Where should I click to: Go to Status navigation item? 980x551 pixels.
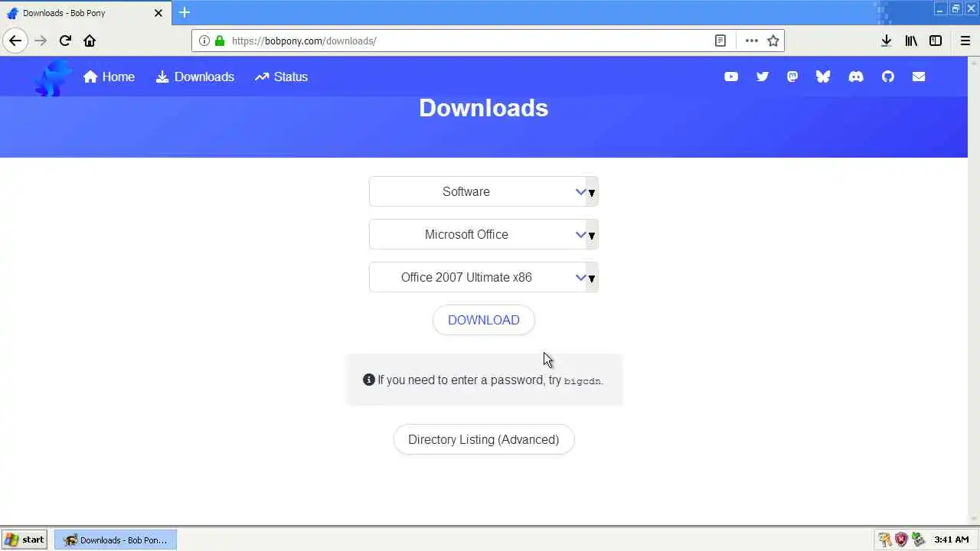coord(281,77)
